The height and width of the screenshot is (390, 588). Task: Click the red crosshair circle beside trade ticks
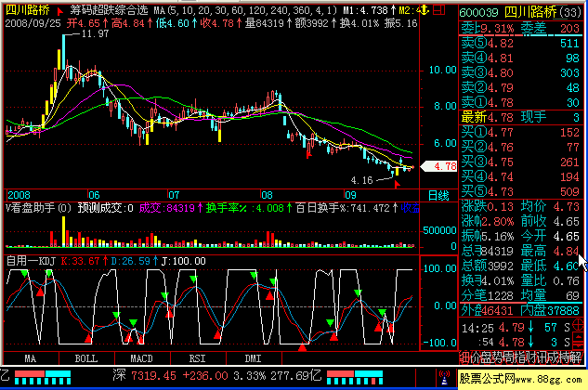(578, 324)
